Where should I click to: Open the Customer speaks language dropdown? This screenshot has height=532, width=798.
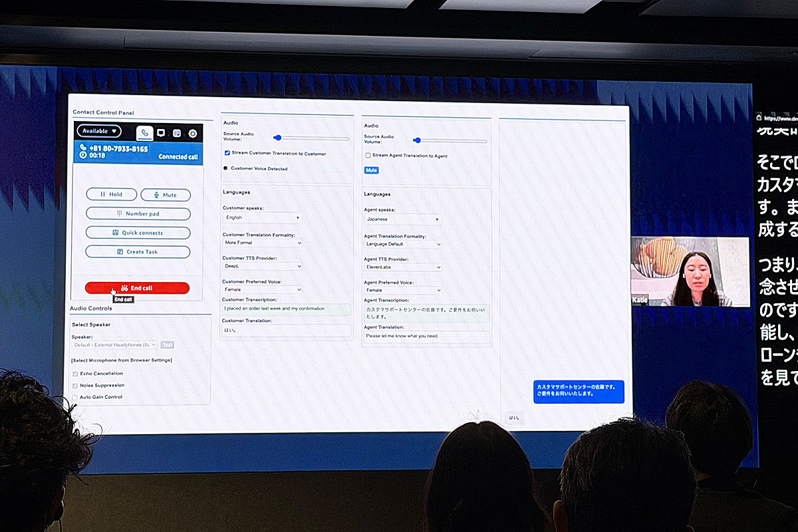[263, 217]
